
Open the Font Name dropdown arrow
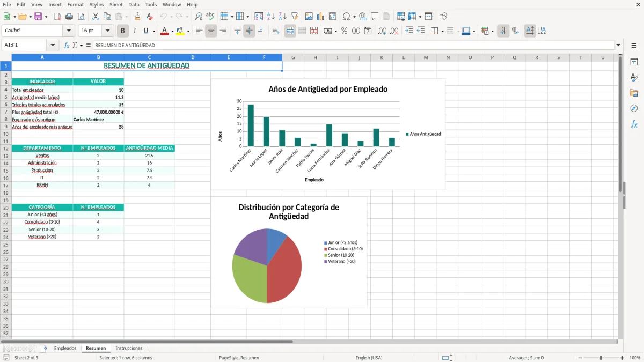click(69, 31)
